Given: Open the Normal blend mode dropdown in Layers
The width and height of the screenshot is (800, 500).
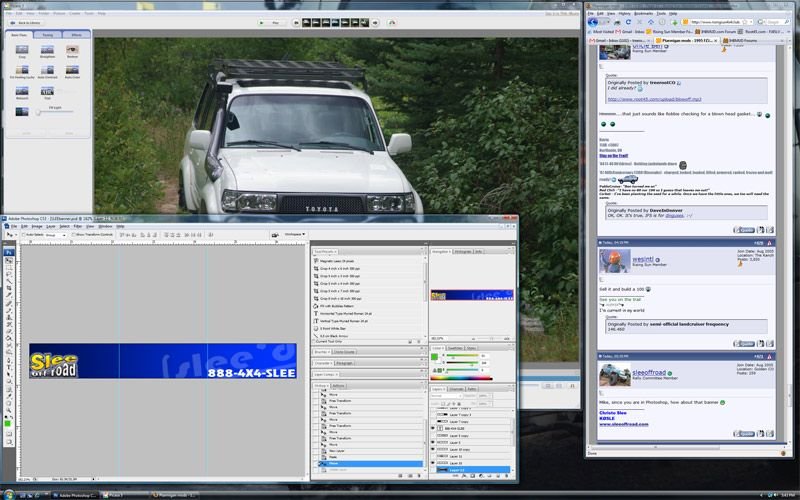Looking at the screenshot, I should (x=446, y=396).
